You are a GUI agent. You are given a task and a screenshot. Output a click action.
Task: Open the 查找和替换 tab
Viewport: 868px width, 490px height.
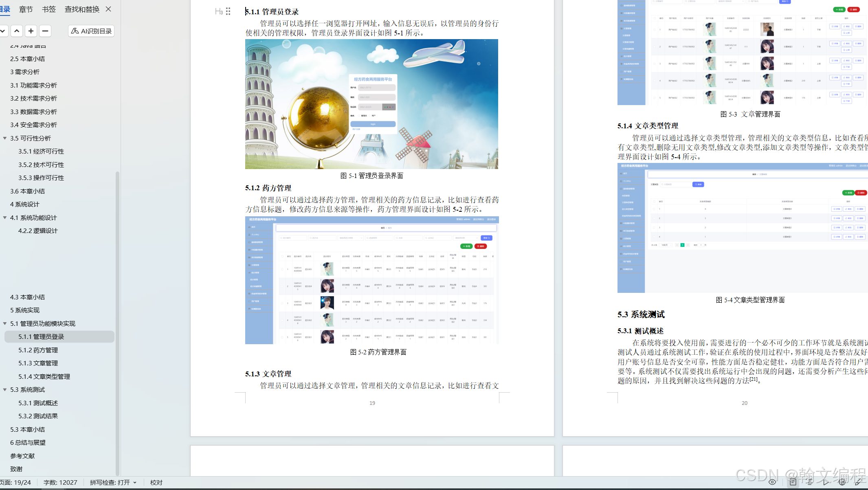coord(82,9)
